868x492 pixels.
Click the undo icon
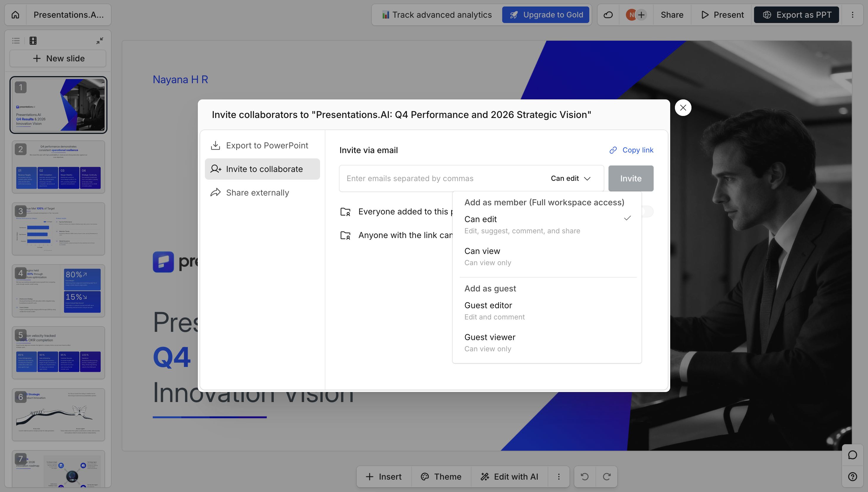click(x=585, y=476)
